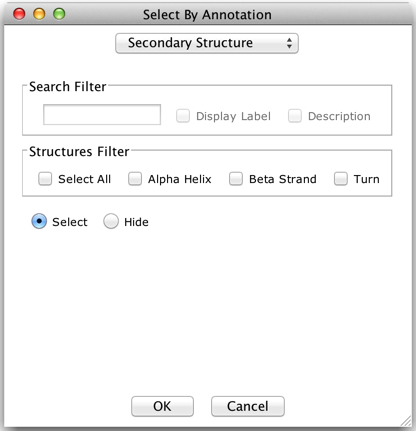Choose the Hide radio option
Screen dimensions: 416x431
coord(111,221)
